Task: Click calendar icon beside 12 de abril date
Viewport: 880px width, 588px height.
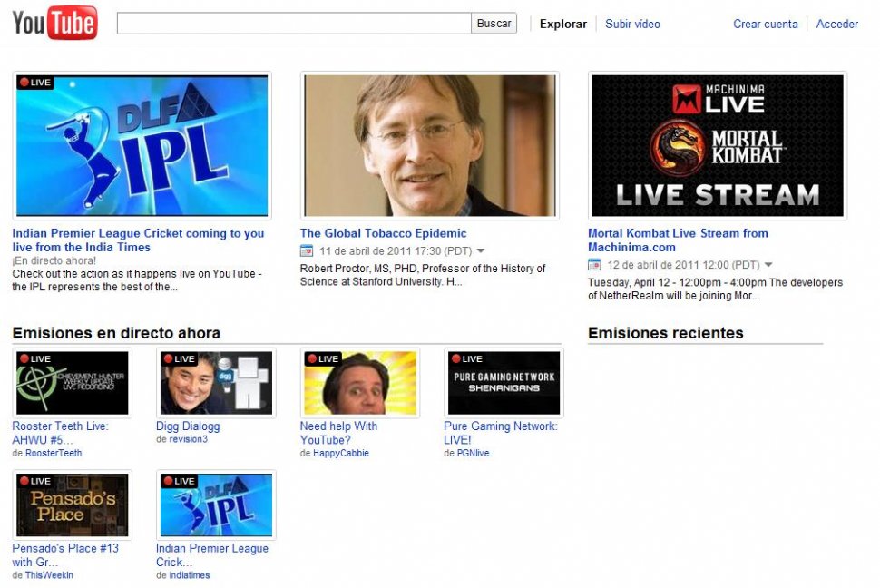Action: tap(594, 265)
